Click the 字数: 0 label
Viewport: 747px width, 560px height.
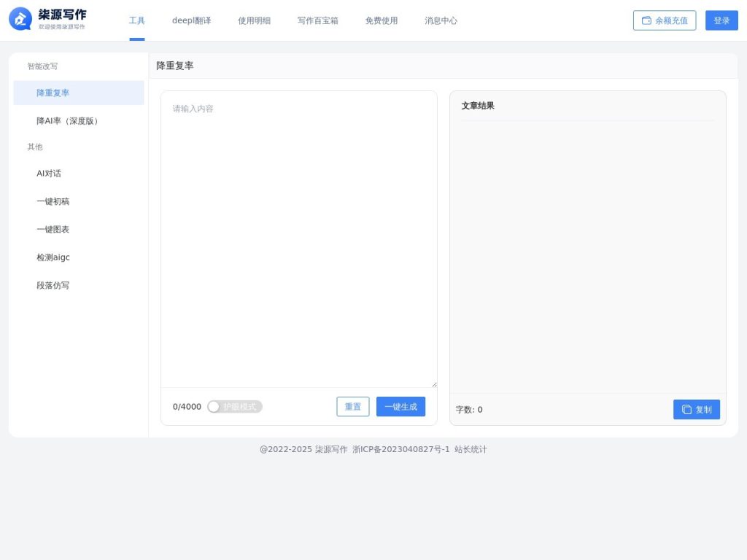(x=469, y=410)
